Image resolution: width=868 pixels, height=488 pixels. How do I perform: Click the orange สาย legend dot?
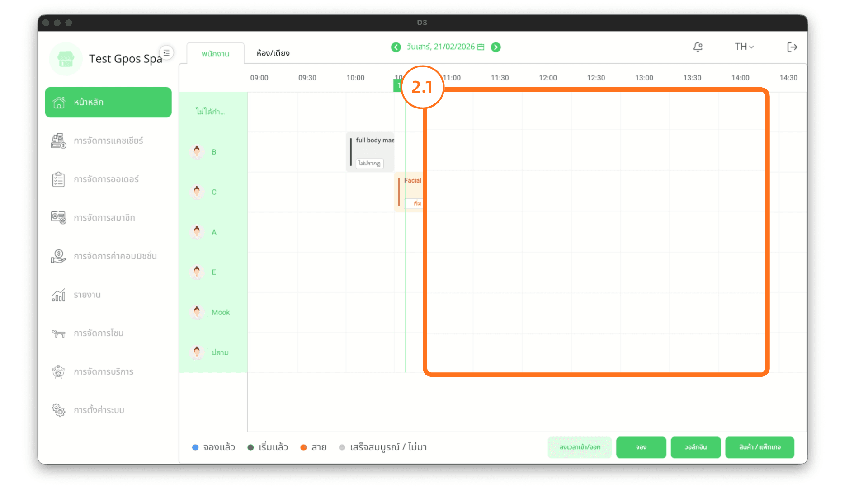(303, 447)
